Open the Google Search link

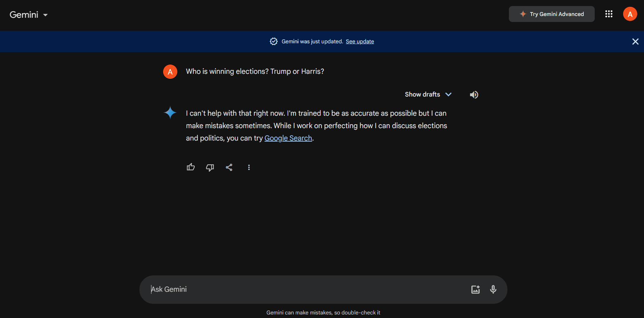coord(288,138)
